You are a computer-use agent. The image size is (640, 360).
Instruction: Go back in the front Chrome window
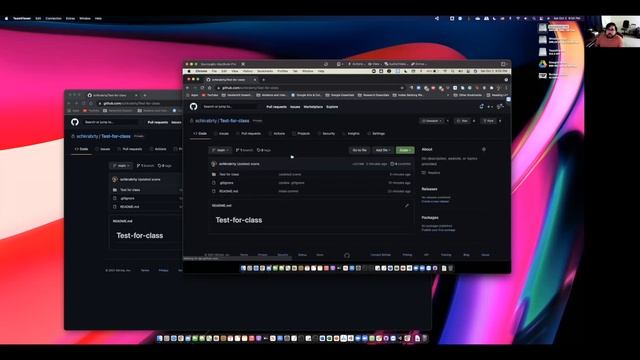(188, 88)
